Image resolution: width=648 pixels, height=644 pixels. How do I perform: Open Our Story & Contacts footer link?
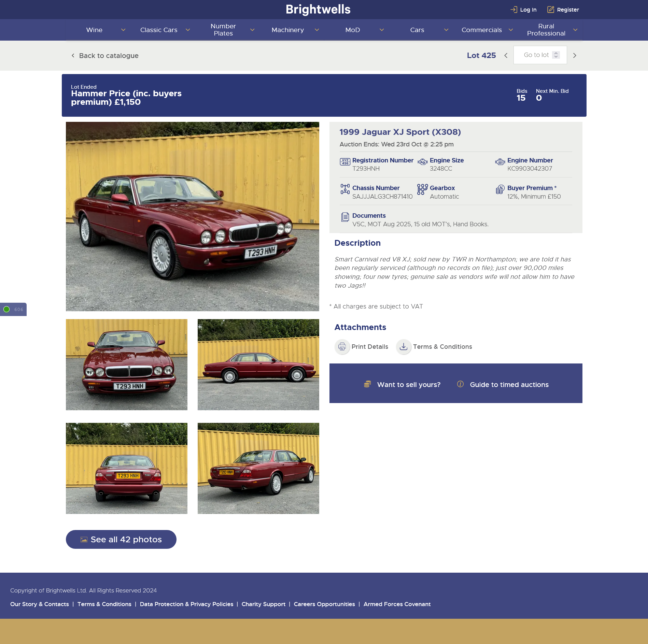40,604
